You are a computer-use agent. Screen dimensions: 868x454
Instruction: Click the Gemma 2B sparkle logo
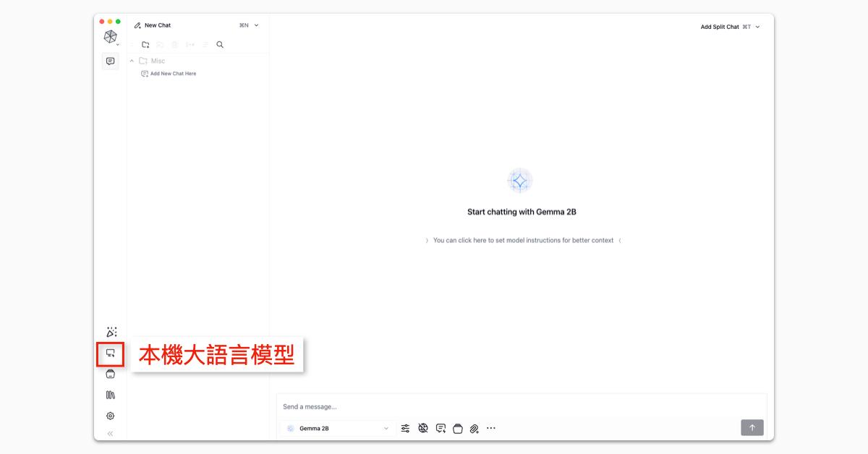tap(519, 181)
